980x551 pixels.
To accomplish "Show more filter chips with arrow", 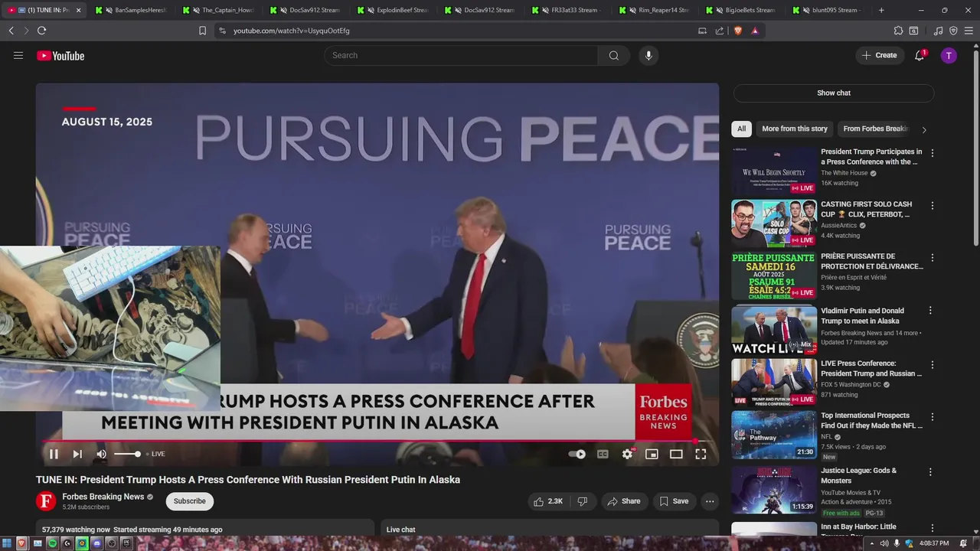I will (924, 129).
